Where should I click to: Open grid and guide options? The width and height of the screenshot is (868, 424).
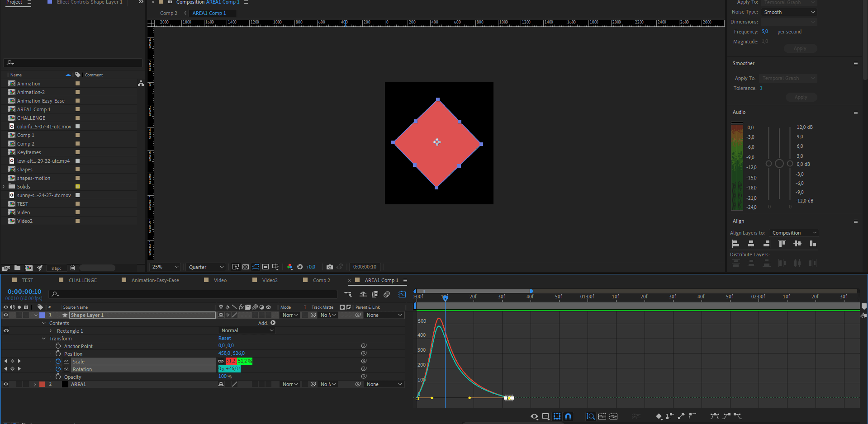click(x=275, y=267)
